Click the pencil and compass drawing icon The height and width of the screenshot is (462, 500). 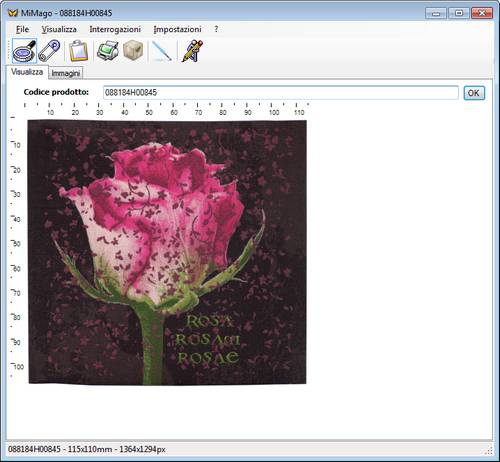point(192,51)
